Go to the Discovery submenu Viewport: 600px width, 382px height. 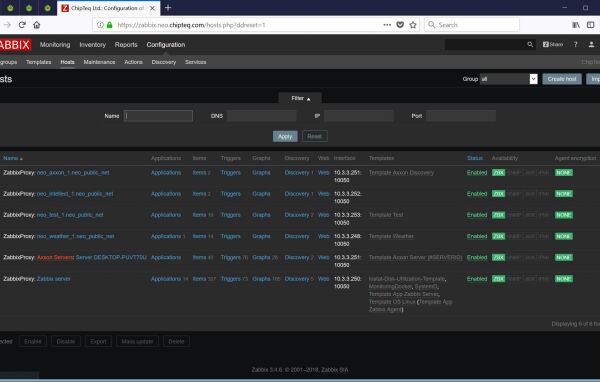coord(163,62)
